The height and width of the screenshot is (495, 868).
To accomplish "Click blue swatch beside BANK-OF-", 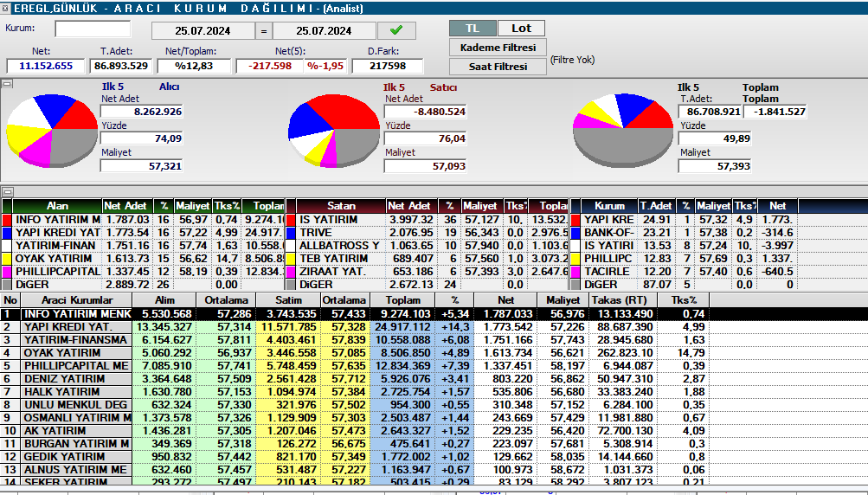I will point(575,233).
